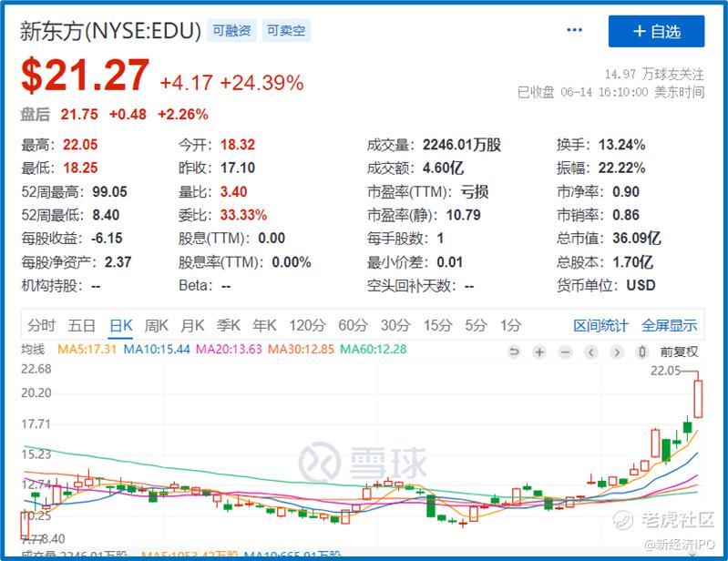The width and height of the screenshot is (728, 561).
Task: Open the 前复权 adjustment dropdown
Action: pos(679,352)
